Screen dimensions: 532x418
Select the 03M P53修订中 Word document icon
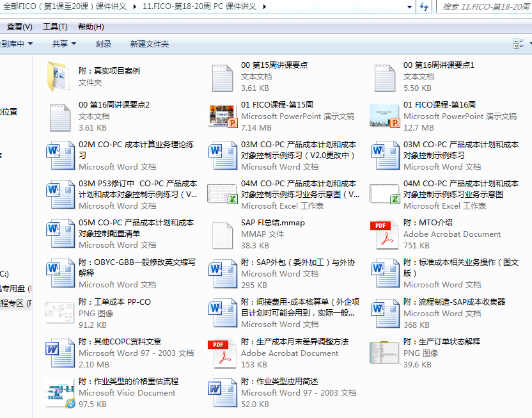60,194
